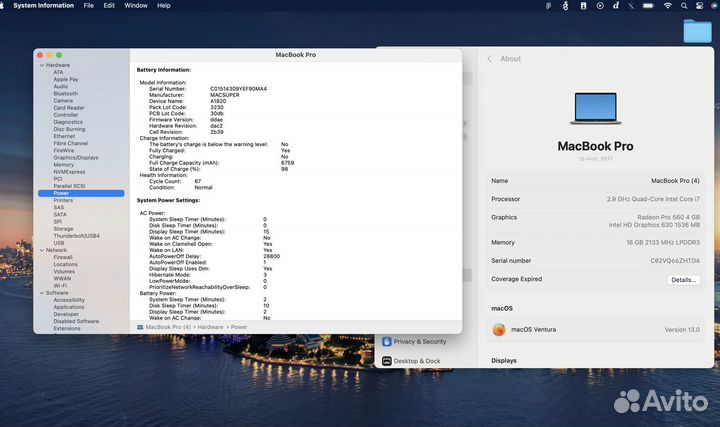Select Card Reader in the sidebar
Viewport: 720px width, 427px height.
(69, 108)
